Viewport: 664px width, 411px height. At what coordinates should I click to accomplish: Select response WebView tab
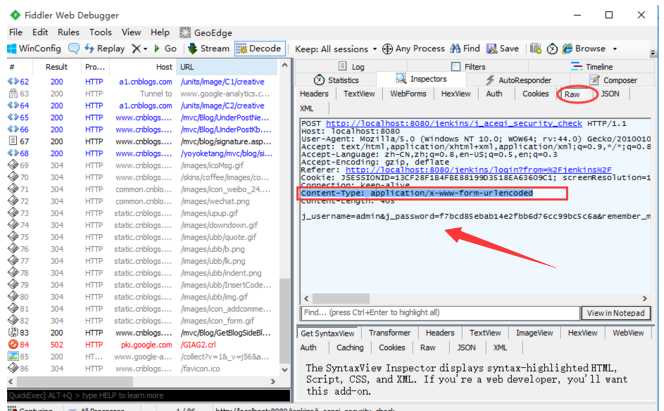coord(628,333)
